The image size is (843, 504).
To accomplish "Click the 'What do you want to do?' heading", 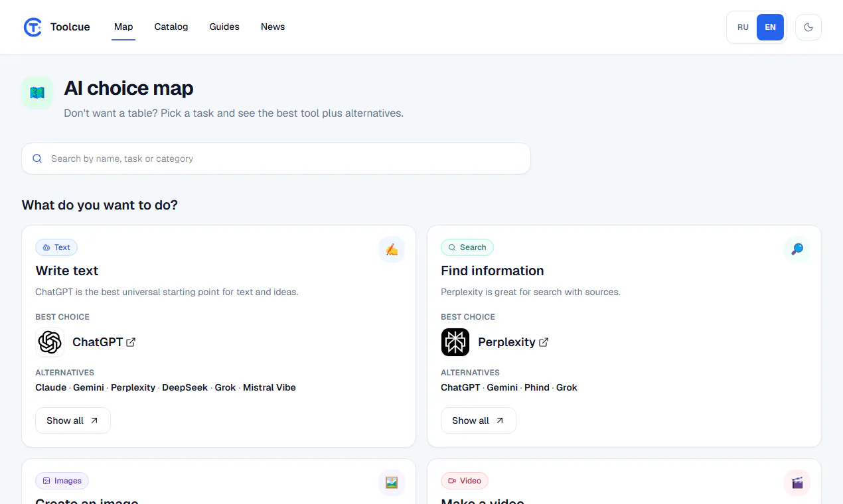I will (x=100, y=205).
